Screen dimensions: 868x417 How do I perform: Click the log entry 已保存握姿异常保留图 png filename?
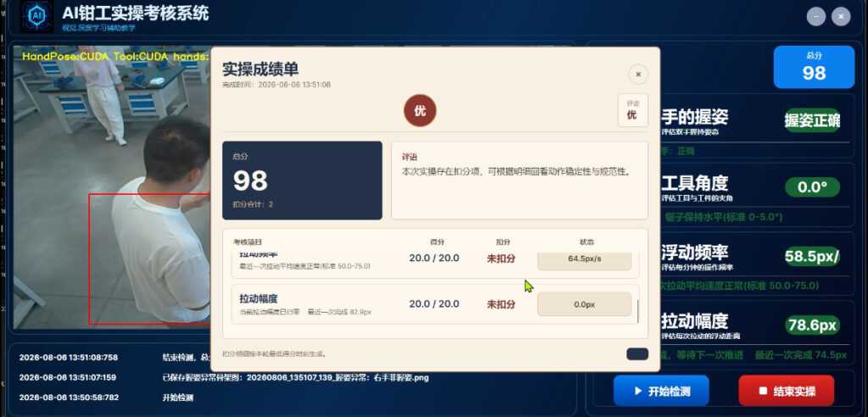point(296,378)
